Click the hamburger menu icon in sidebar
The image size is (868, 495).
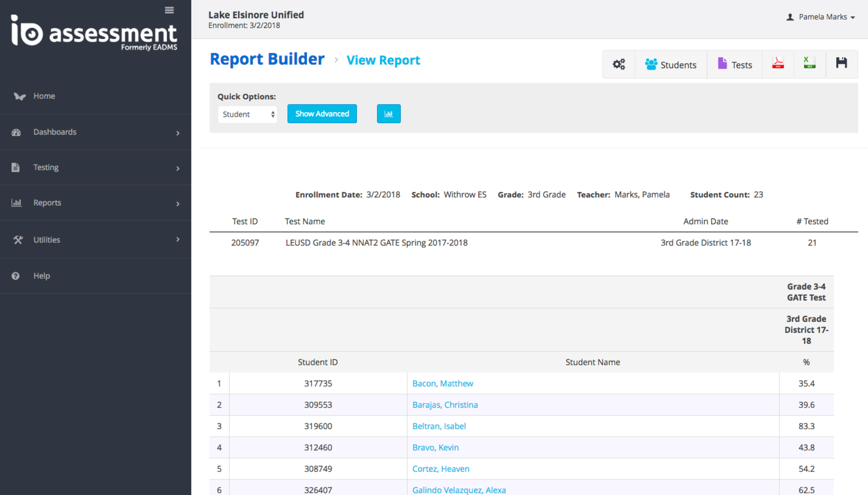coord(169,10)
